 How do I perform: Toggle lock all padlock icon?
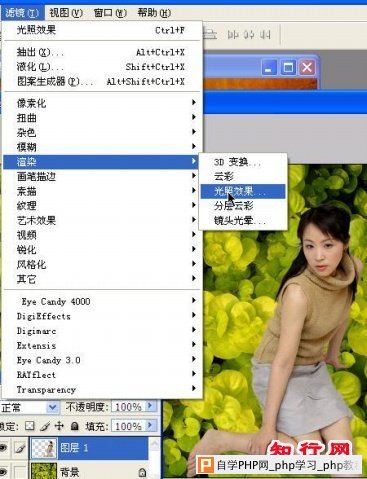75,426
